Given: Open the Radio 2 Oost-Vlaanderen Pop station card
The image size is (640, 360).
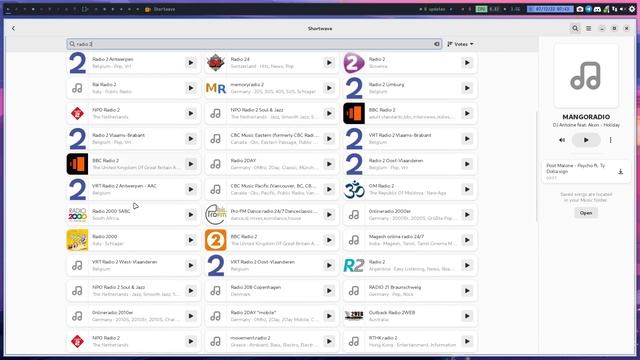Looking at the screenshot, I should [x=410, y=164].
